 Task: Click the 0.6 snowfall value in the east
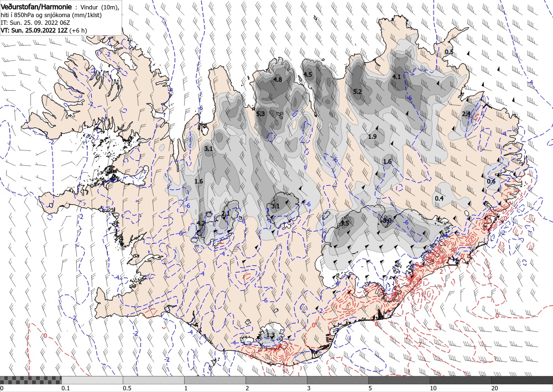491,181
